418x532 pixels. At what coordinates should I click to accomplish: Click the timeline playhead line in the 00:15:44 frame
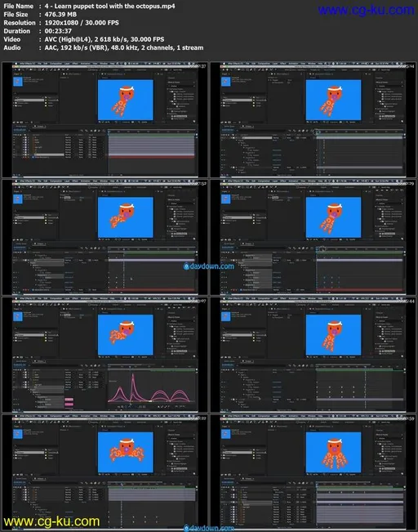[x=365, y=388]
